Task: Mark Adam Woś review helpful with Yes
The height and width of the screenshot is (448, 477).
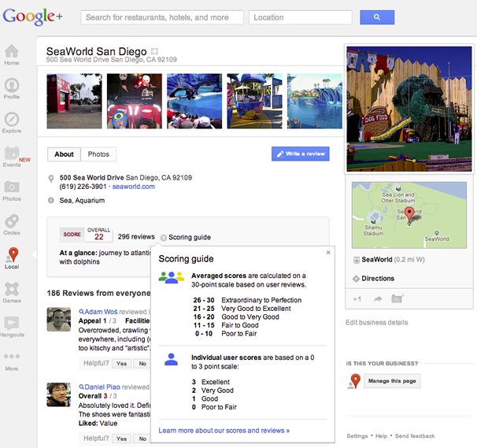Action: click(x=121, y=364)
